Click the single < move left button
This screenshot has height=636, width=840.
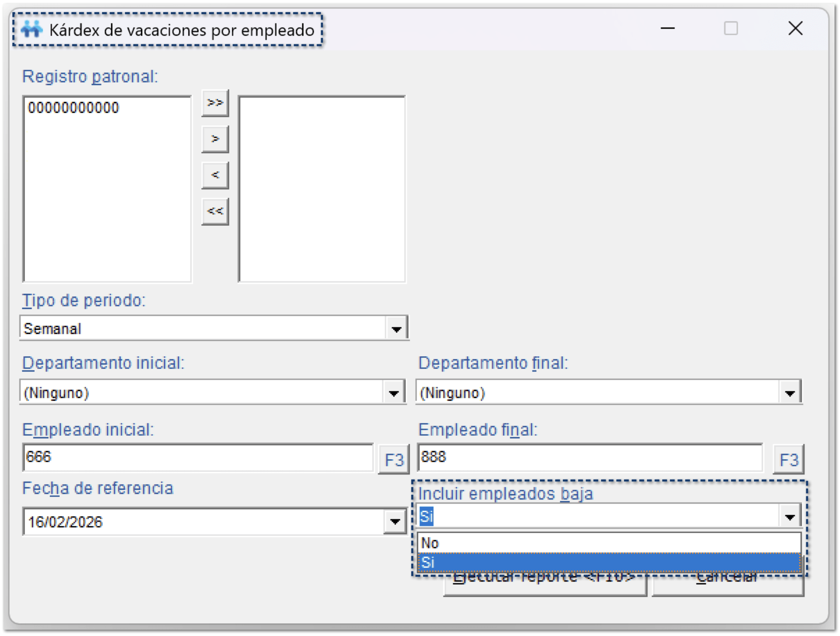[x=215, y=175]
